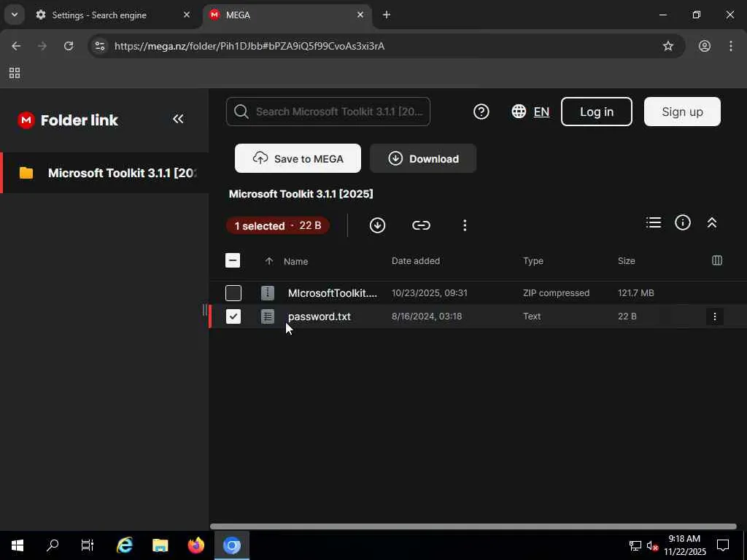747x560 pixels.
Task: Click the text file icon for password.txt
Action: pos(268,316)
